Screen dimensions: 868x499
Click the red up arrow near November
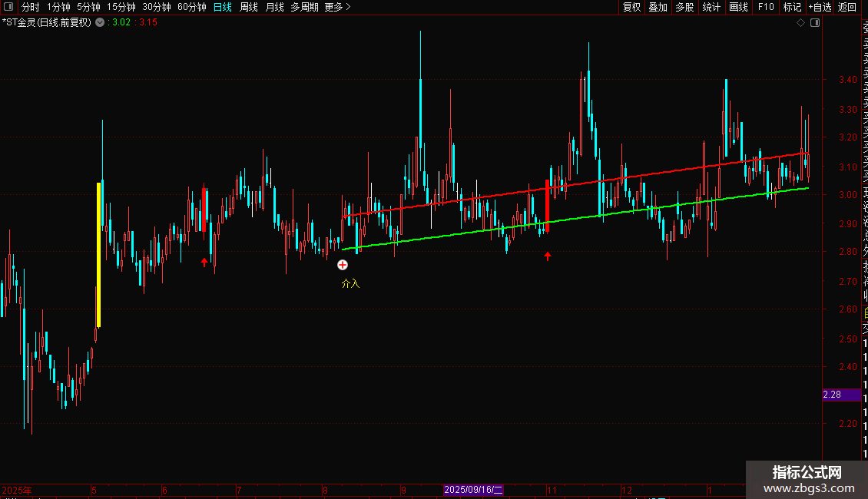click(x=548, y=256)
